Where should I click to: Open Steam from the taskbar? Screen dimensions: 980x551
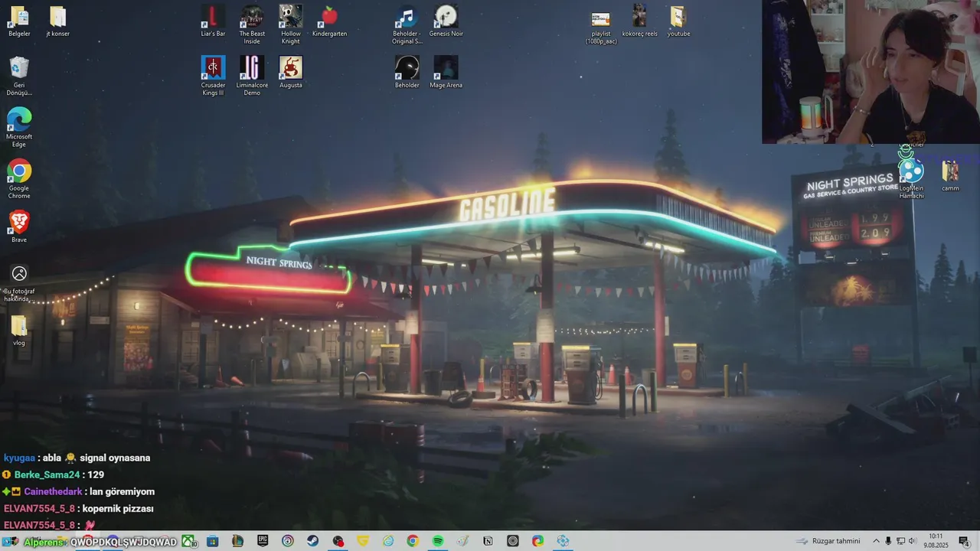[x=312, y=541]
